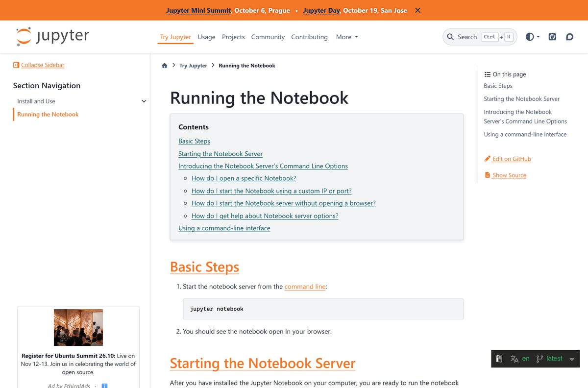This screenshot has height=388, width=588.
Task: Click the Read the Docs book icon
Action: click(499, 359)
